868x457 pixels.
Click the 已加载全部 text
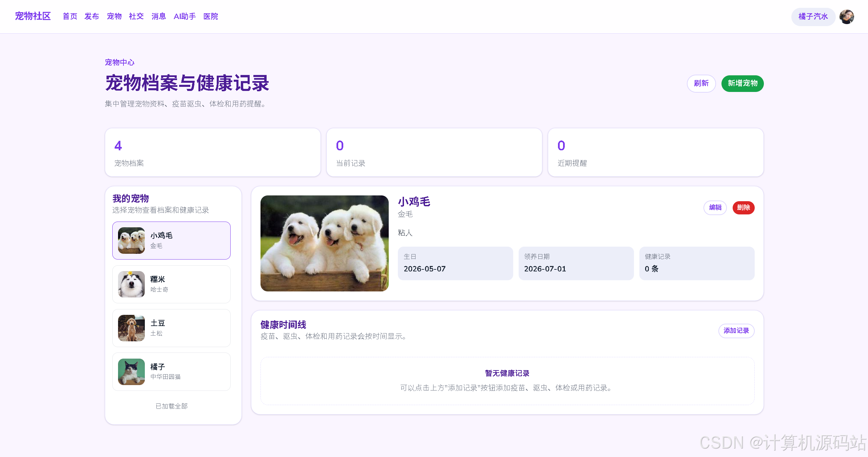[x=171, y=406]
